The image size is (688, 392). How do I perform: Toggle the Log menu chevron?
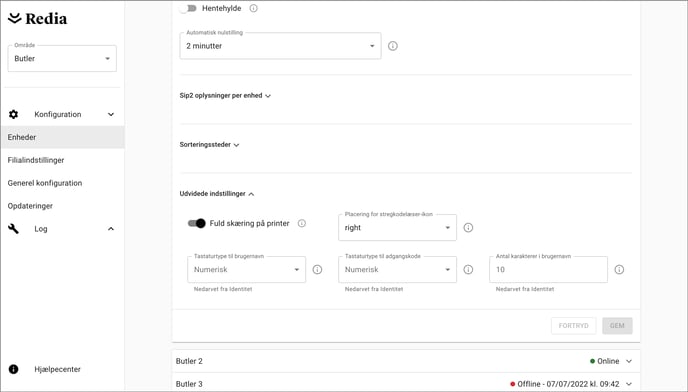coord(111,229)
